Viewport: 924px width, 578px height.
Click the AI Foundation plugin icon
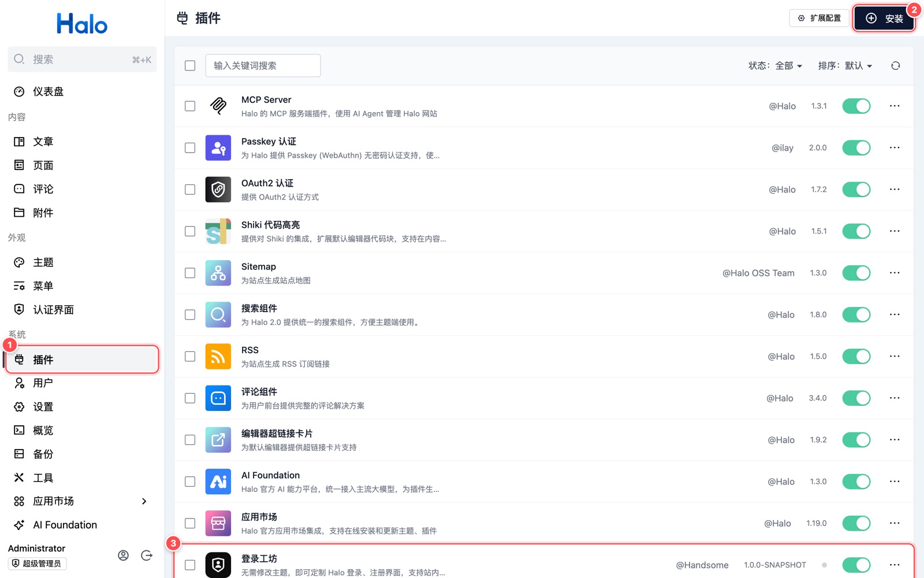[218, 481]
